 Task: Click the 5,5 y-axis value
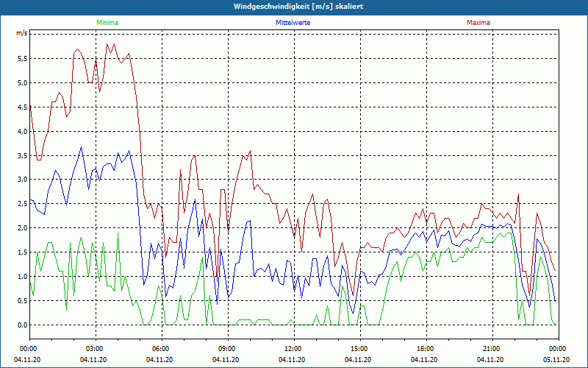(x=23, y=59)
